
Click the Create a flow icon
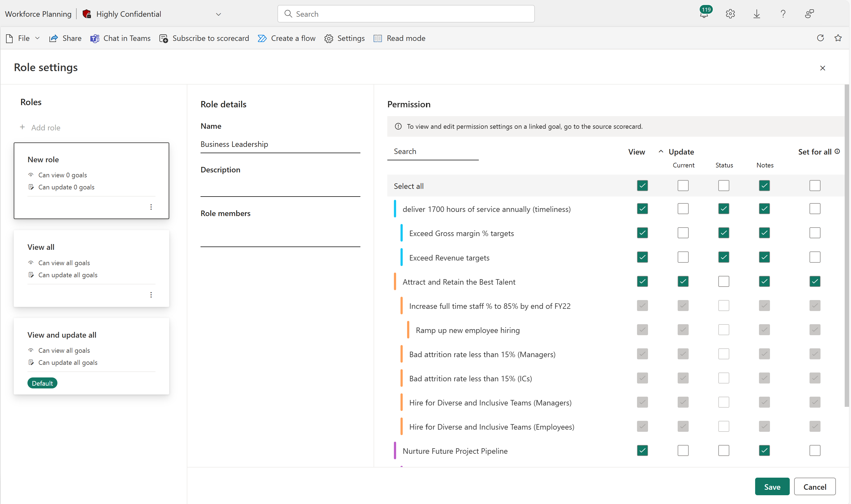point(262,38)
